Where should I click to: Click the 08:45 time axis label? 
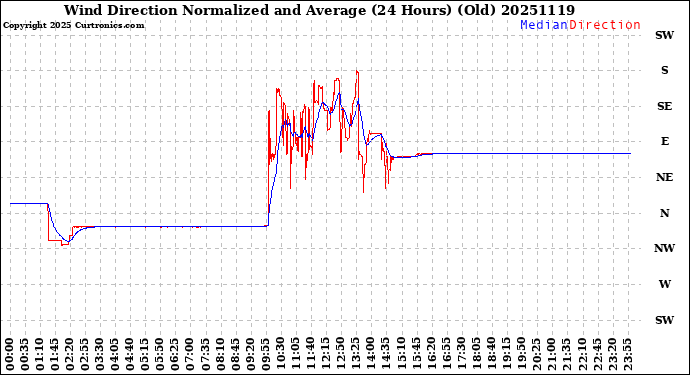(235, 355)
